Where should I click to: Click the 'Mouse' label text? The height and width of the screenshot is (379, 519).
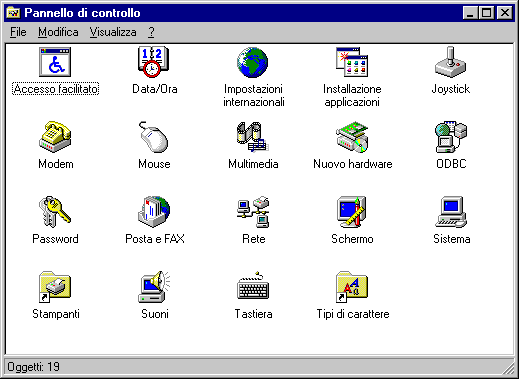click(x=154, y=164)
